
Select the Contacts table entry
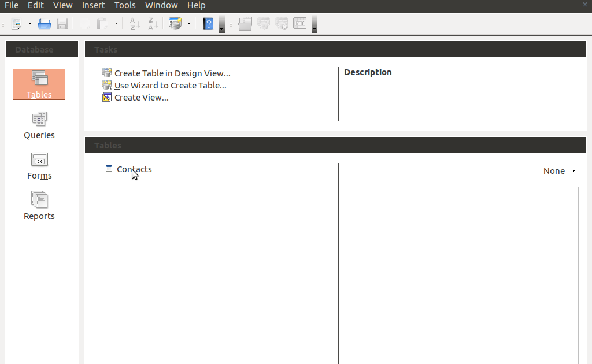[134, 169]
